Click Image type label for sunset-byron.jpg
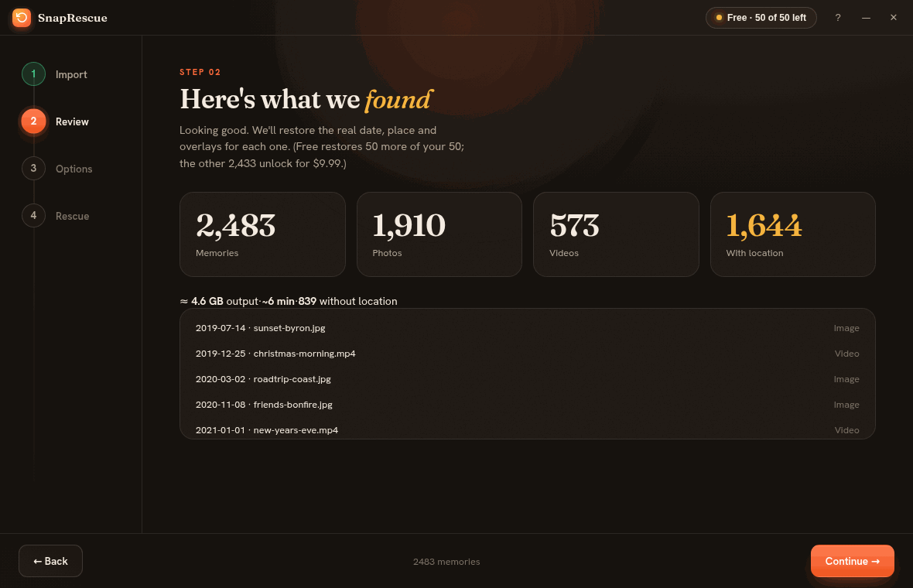 click(x=846, y=328)
